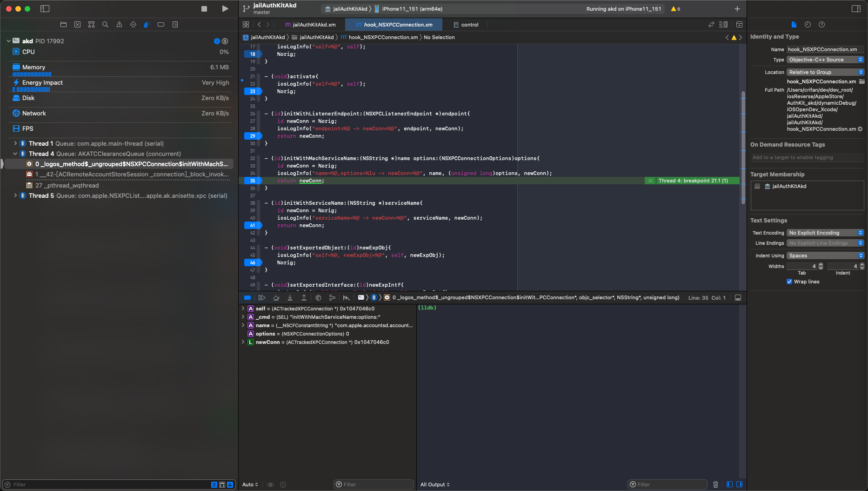The image size is (868, 491).
Task: Open the Type Objective-C++ Source dropdown
Action: (825, 60)
